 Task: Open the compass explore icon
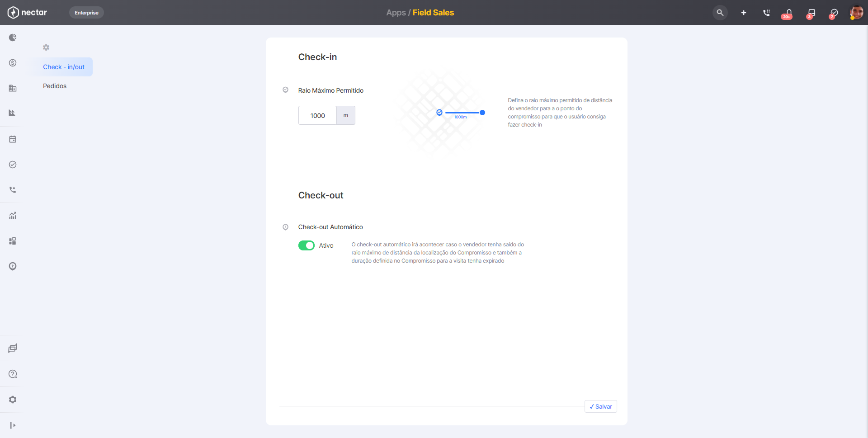pyautogui.click(x=13, y=266)
